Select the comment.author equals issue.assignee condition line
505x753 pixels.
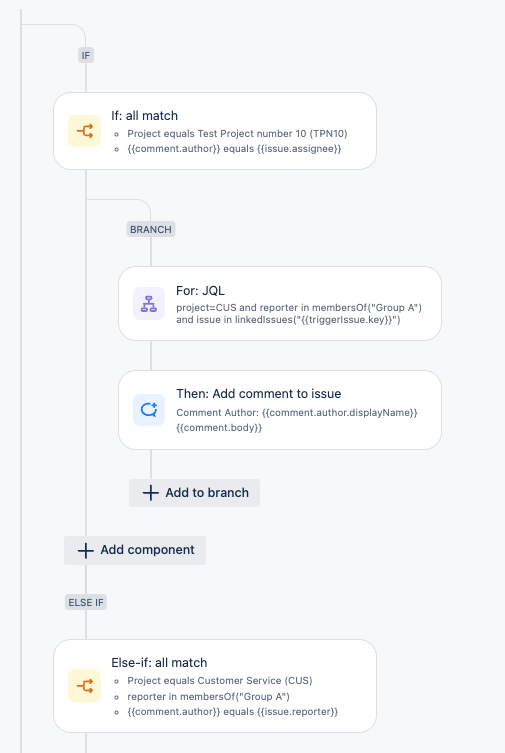(x=234, y=149)
